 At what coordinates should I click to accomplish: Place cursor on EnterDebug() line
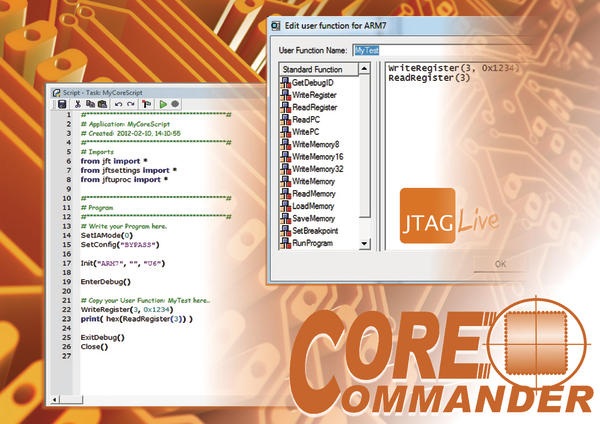coord(106,282)
